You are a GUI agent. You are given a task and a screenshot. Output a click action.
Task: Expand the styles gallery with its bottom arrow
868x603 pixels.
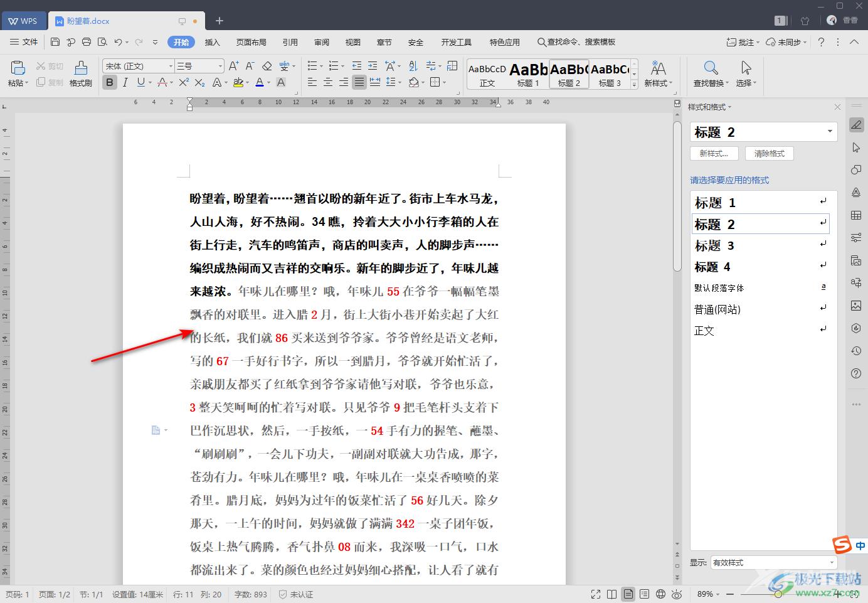pyautogui.click(x=634, y=85)
